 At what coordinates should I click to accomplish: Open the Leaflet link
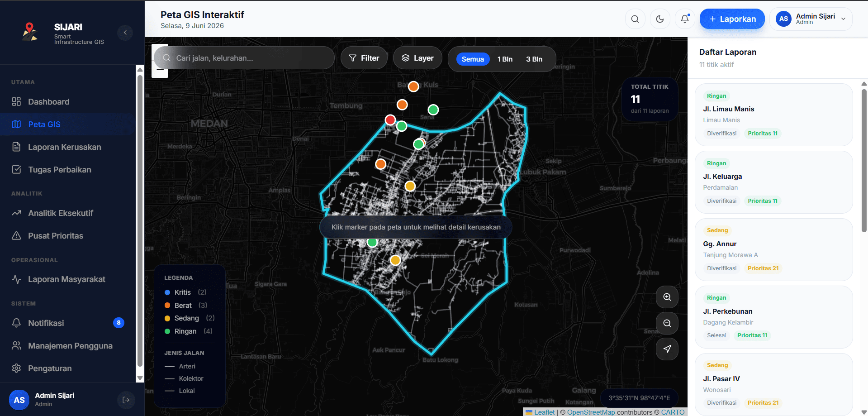544,412
